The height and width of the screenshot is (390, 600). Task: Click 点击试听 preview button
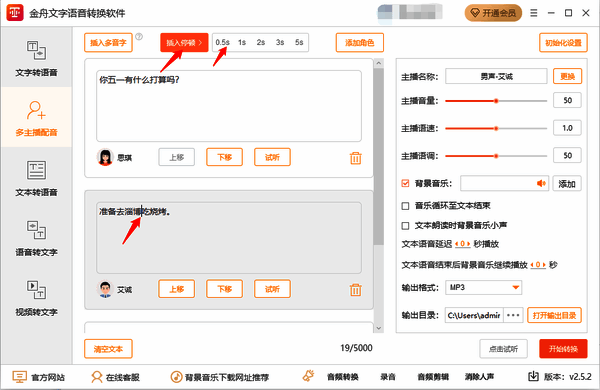coord(504,349)
